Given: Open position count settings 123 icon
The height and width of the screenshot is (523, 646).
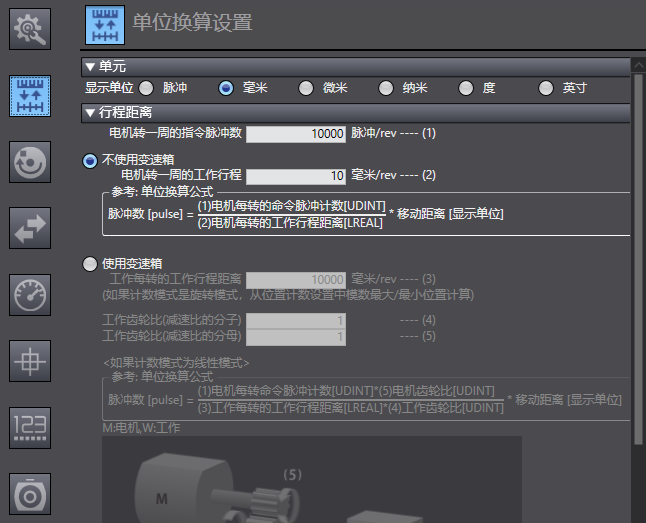Looking at the screenshot, I should pyautogui.click(x=30, y=428).
